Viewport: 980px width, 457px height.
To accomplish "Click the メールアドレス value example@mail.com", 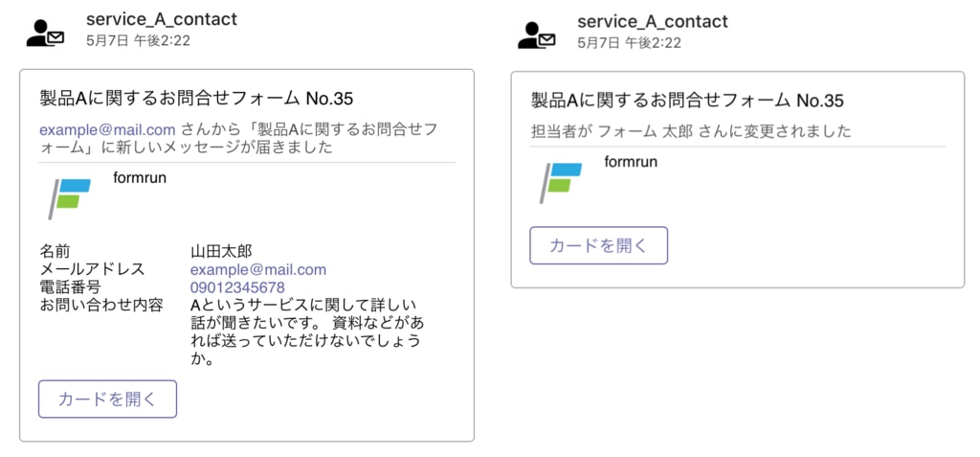I will [x=258, y=269].
